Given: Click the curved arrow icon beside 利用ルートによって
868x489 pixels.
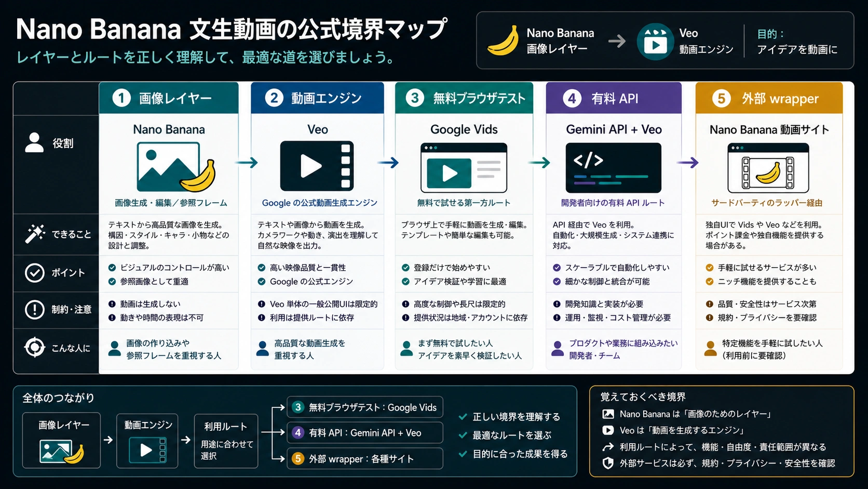Looking at the screenshot, I should coord(608,447).
